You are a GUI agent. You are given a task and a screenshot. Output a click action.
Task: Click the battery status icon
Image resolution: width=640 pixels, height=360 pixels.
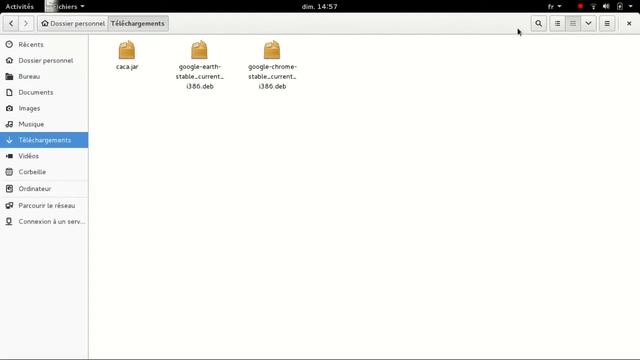coord(620,7)
